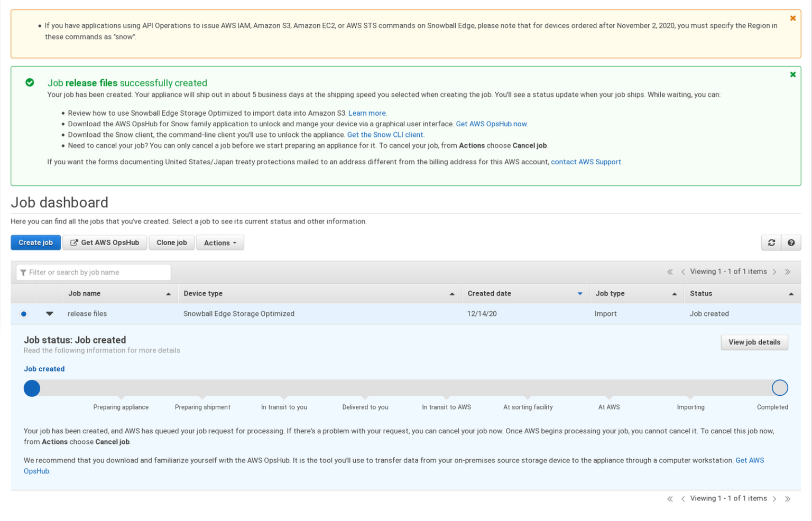This screenshot has height=521, width=812.
Task: Open the Actions dropdown menu
Action: [220, 242]
